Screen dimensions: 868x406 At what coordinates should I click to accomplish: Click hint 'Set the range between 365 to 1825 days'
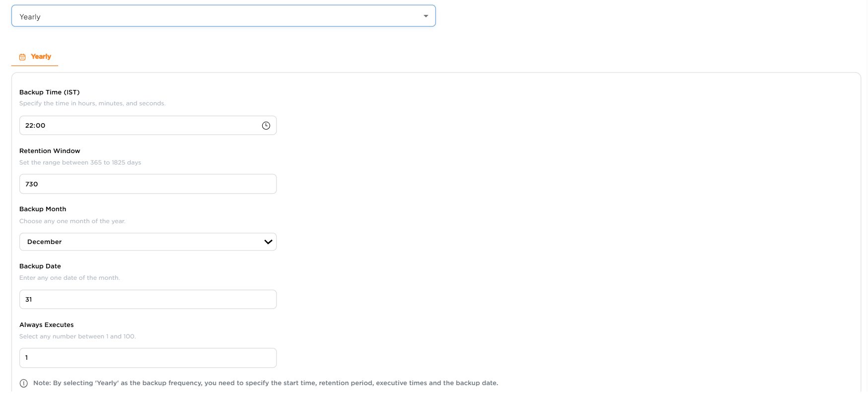point(80,162)
